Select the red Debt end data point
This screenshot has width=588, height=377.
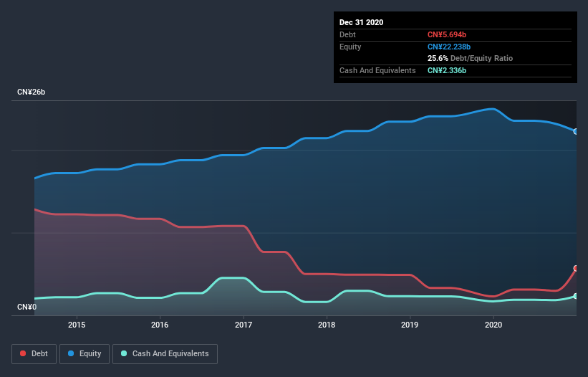(576, 268)
